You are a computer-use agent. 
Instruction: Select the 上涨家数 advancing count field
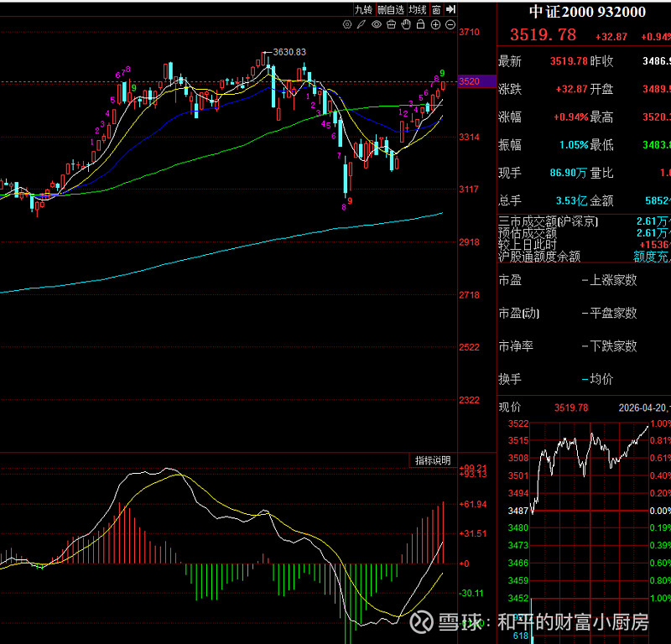(x=613, y=280)
